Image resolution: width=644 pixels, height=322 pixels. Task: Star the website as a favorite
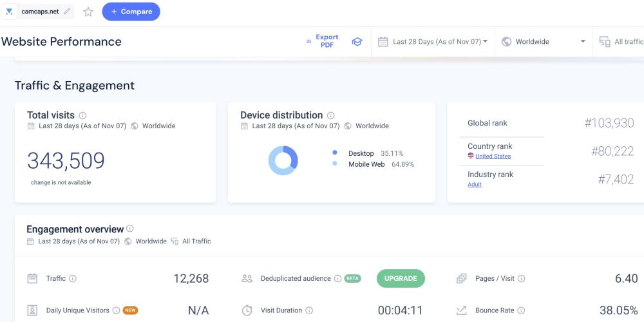pyautogui.click(x=88, y=12)
